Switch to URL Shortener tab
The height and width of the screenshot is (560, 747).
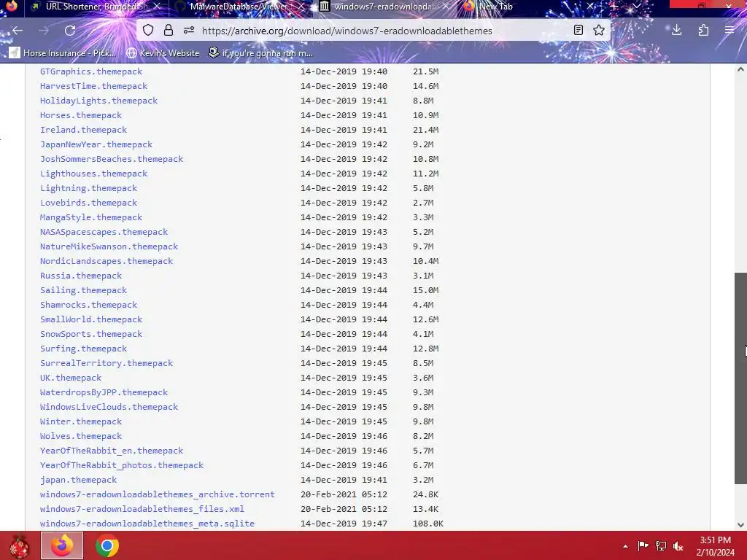[96, 7]
